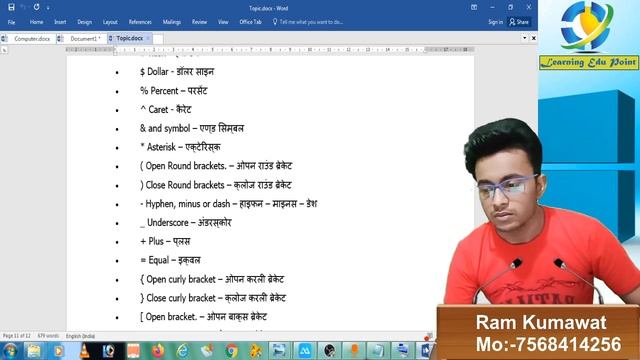Click on the horizontal ruler
This screenshot has width=640, height=360.
click(x=269, y=49)
